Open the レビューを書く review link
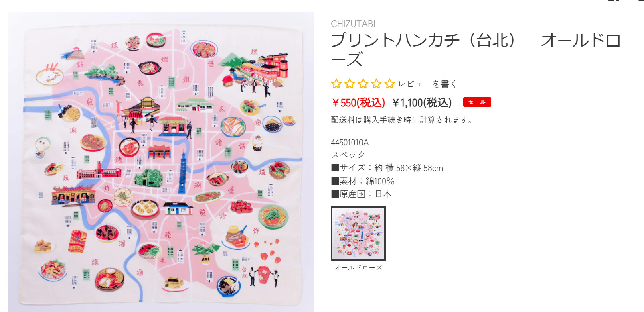 click(427, 84)
